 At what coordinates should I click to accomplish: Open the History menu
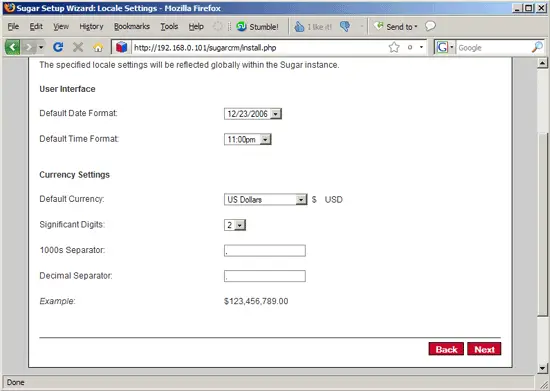(91, 27)
